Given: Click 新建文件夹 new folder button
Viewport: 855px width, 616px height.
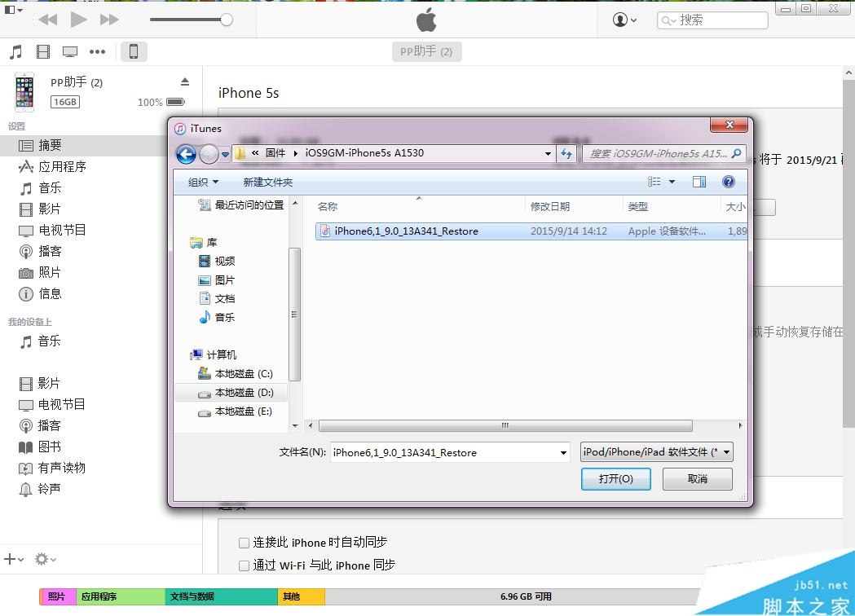Looking at the screenshot, I should (x=267, y=182).
